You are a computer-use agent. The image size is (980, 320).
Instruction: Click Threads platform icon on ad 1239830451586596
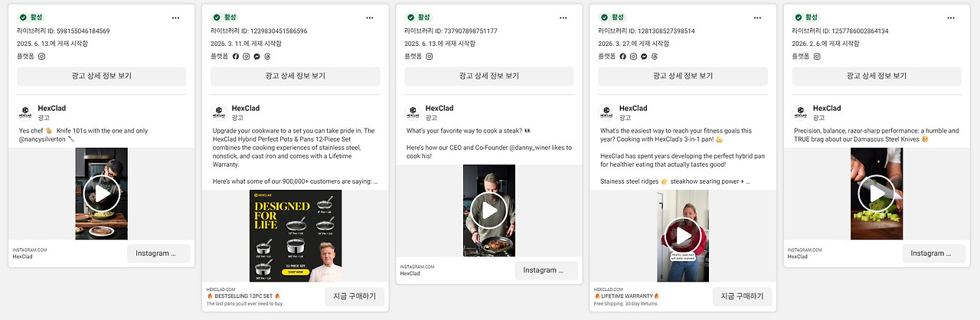tap(268, 56)
